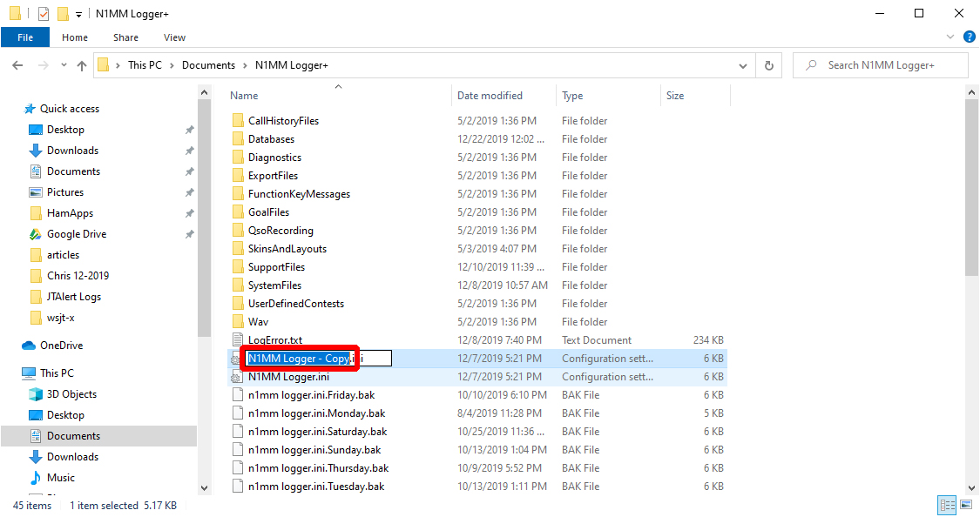Switch to Details view in status bar

pos(948,505)
